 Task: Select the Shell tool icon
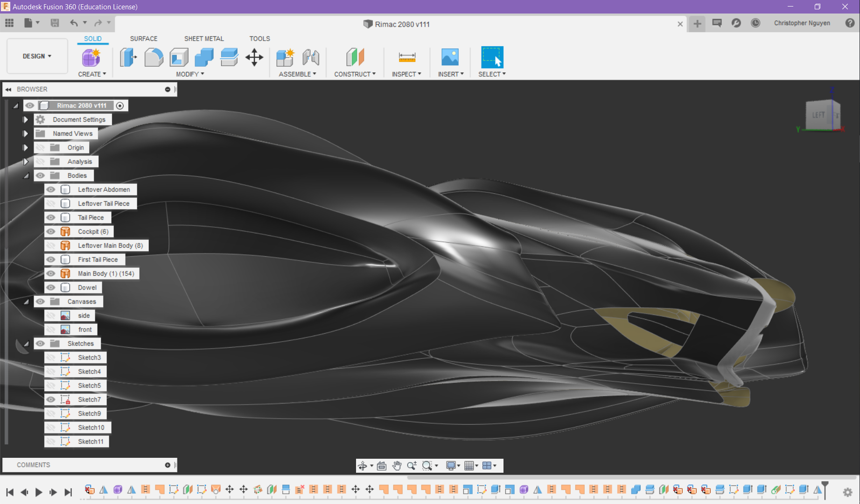point(179,57)
